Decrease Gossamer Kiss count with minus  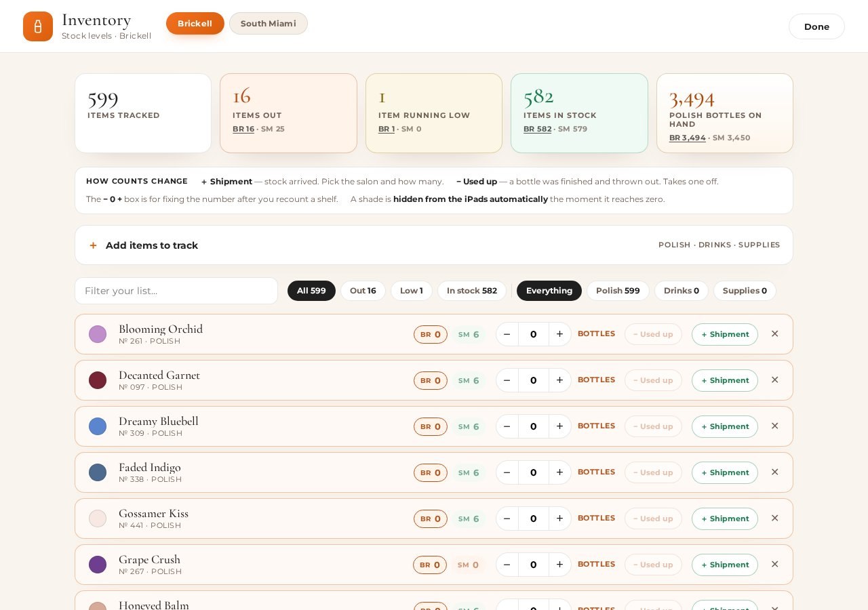(x=507, y=518)
